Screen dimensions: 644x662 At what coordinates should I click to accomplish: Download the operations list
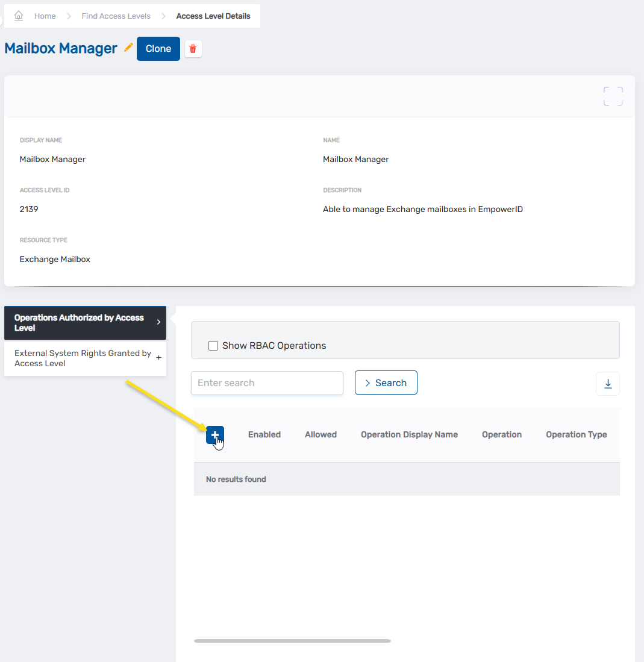(607, 383)
